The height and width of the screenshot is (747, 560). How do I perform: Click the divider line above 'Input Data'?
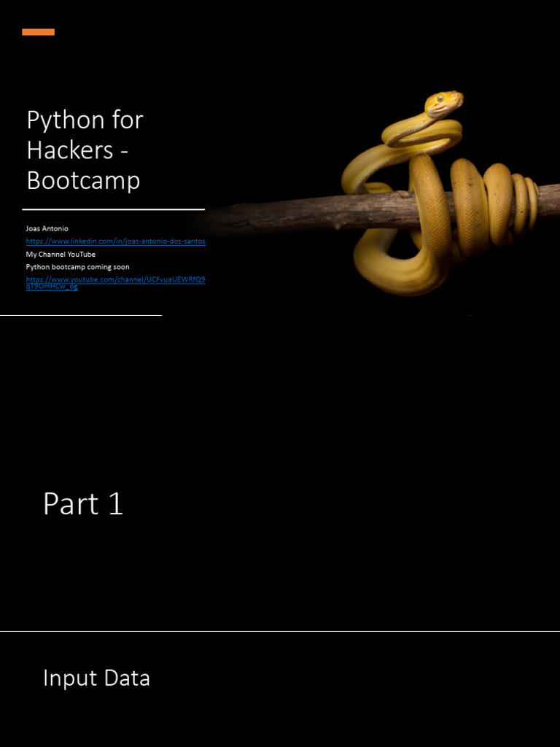point(280,631)
